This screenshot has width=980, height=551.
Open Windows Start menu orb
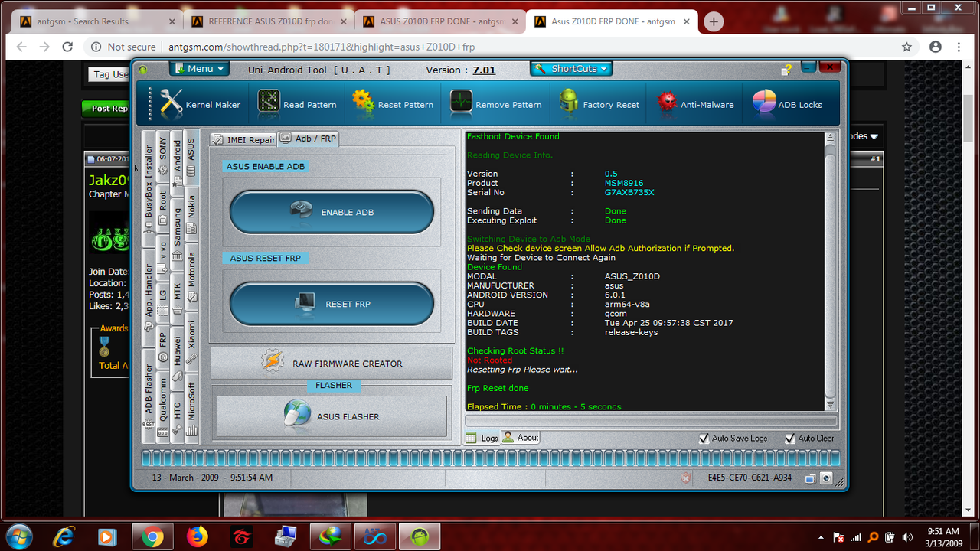(18, 536)
